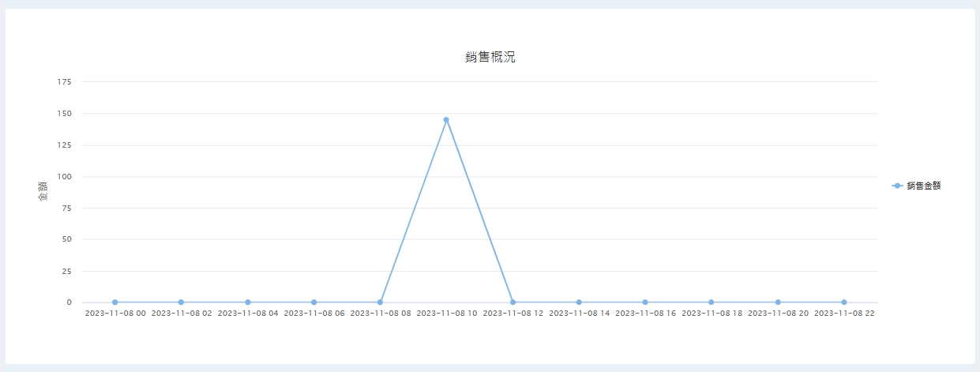Pick the data point at 2023-11-08 16
Image resolution: width=980 pixels, height=372 pixels.
[645, 302]
